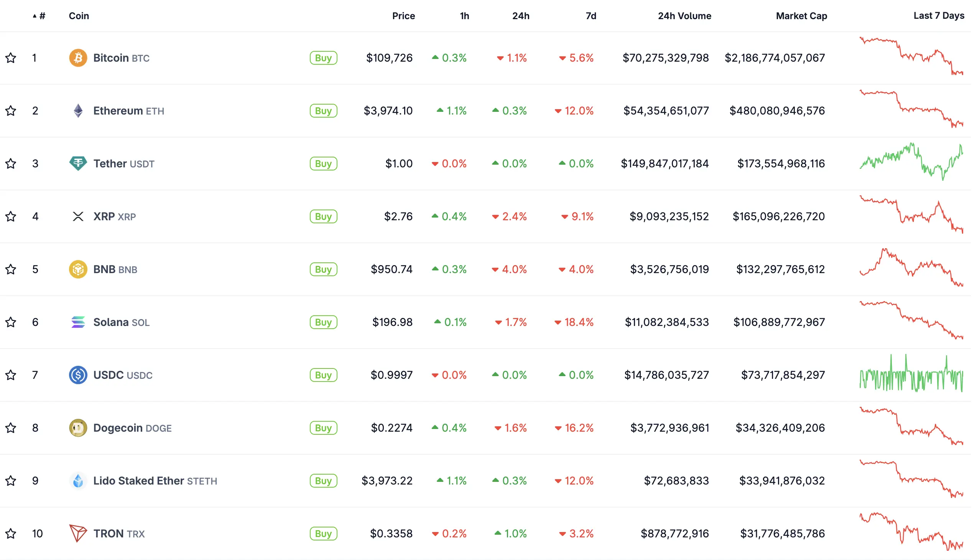Sort by the Price column header
Image resolution: width=977 pixels, height=560 pixels.
click(403, 16)
